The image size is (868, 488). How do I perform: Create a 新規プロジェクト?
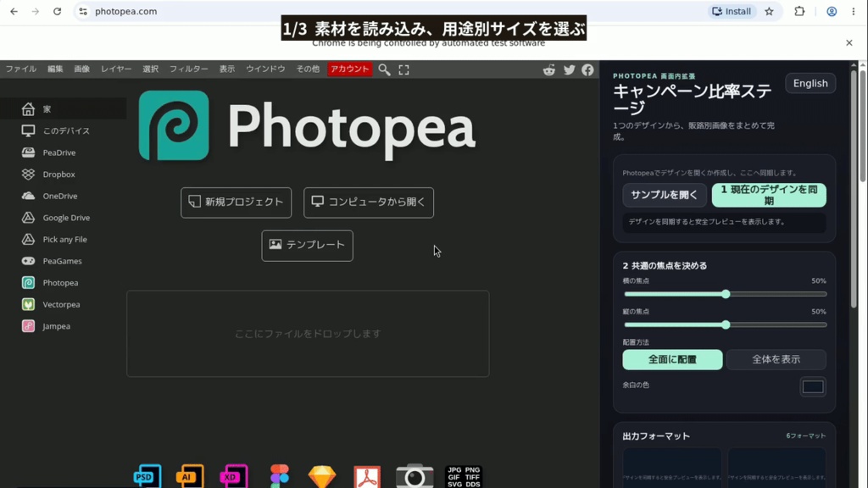(x=236, y=202)
